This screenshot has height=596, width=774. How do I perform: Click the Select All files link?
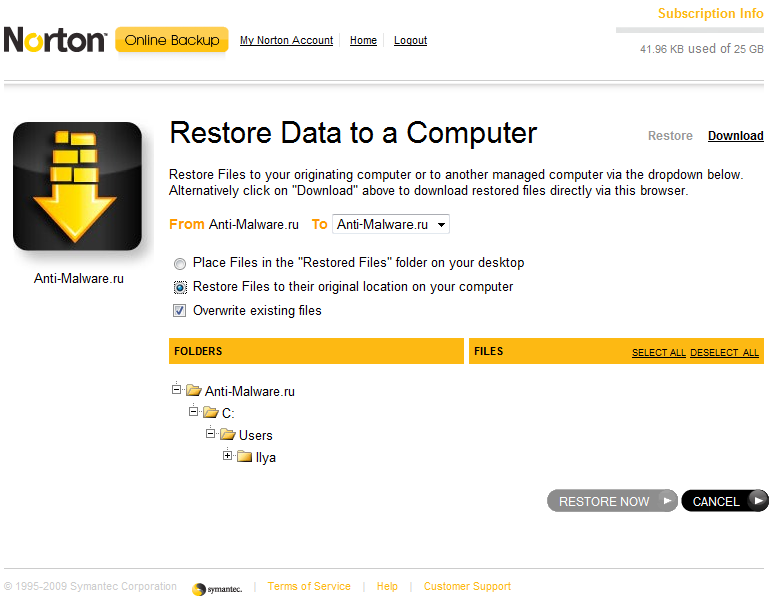(x=659, y=353)
